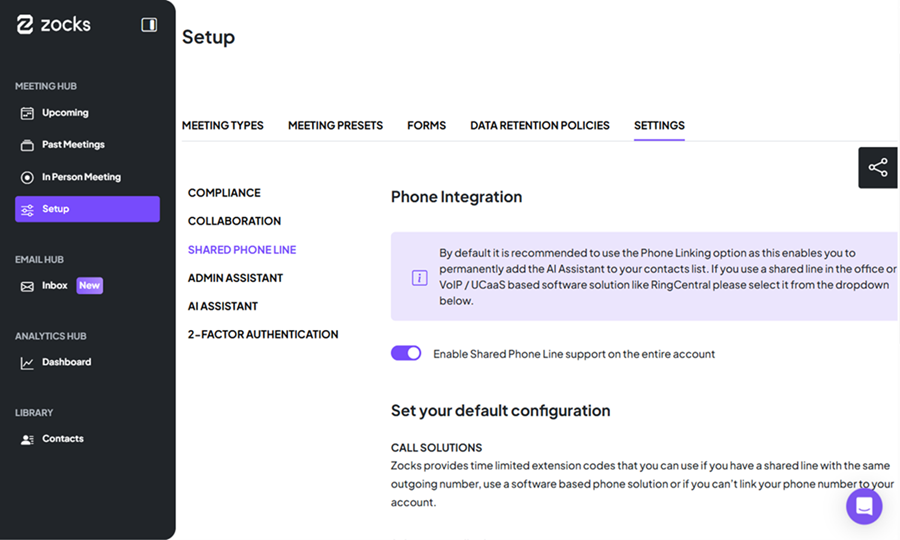Screen dimensions: 900x540
Task: Open the Dashboard chart icon
Action: 27,362
